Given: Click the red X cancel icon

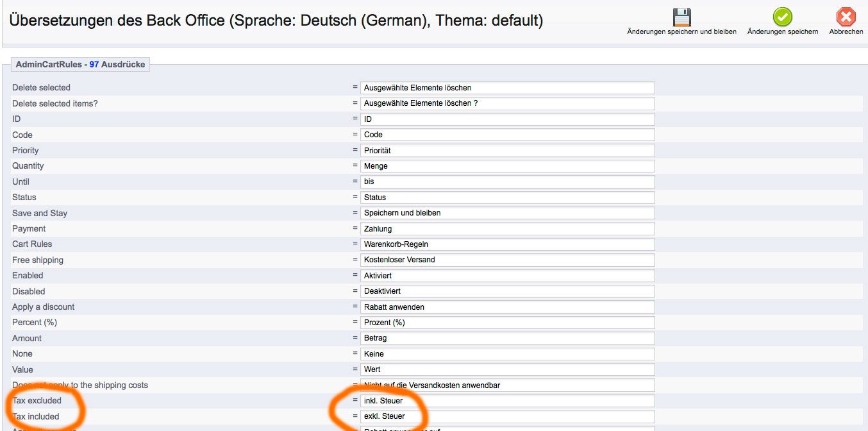Looking at the screenshot, I should pyautogui.click(x=846, y=17).
